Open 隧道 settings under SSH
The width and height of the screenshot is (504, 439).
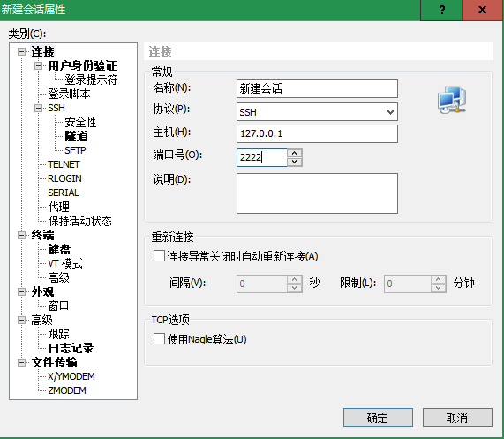point(76,136)
